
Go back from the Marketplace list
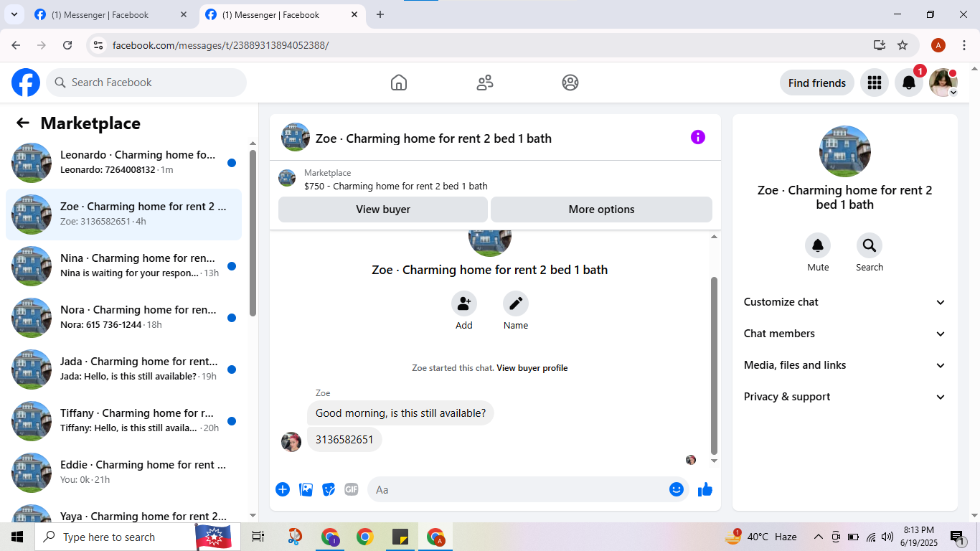(23, 123)
